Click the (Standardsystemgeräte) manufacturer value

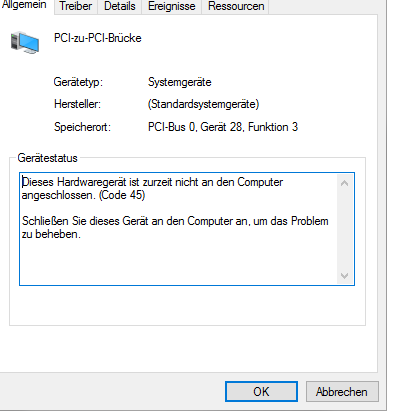[204, 104]
